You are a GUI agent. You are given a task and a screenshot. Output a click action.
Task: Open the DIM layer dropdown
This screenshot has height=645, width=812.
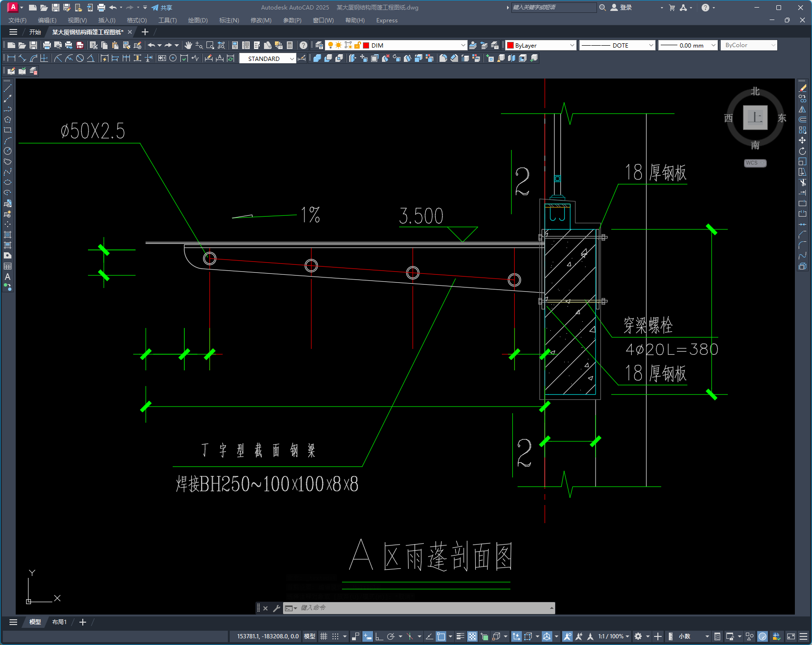[x=463, y=45]
